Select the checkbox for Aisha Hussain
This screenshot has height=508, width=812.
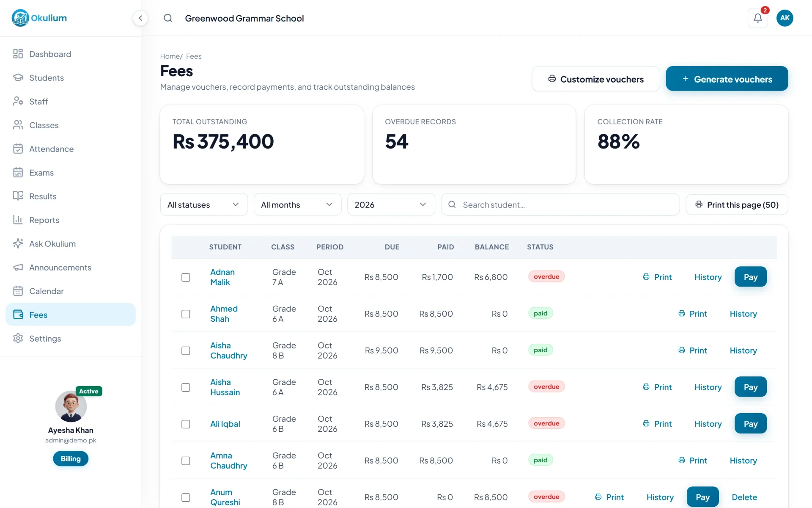(x=186, y=387)
